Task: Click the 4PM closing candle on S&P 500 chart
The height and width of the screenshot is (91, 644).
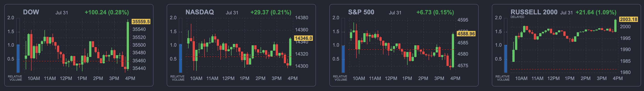Action: point(453,50)
